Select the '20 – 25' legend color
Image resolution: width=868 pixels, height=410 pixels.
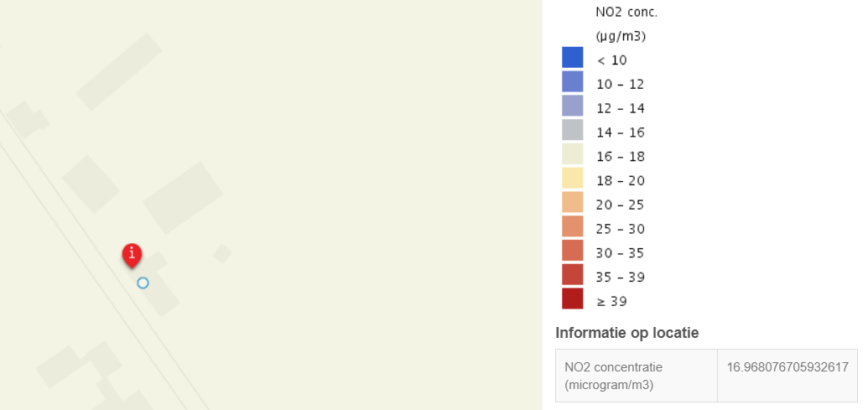pos(573,203)
